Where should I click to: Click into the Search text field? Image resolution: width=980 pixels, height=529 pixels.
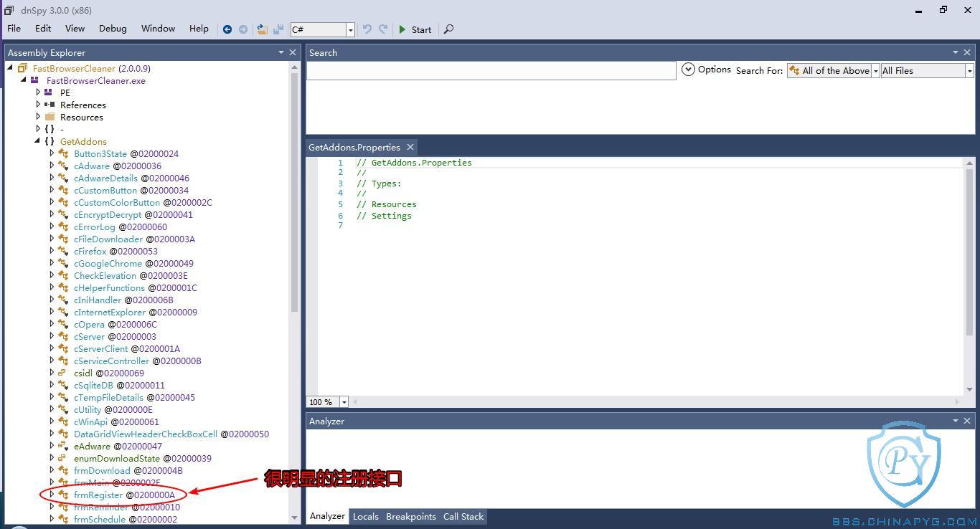tap(491, 70)
